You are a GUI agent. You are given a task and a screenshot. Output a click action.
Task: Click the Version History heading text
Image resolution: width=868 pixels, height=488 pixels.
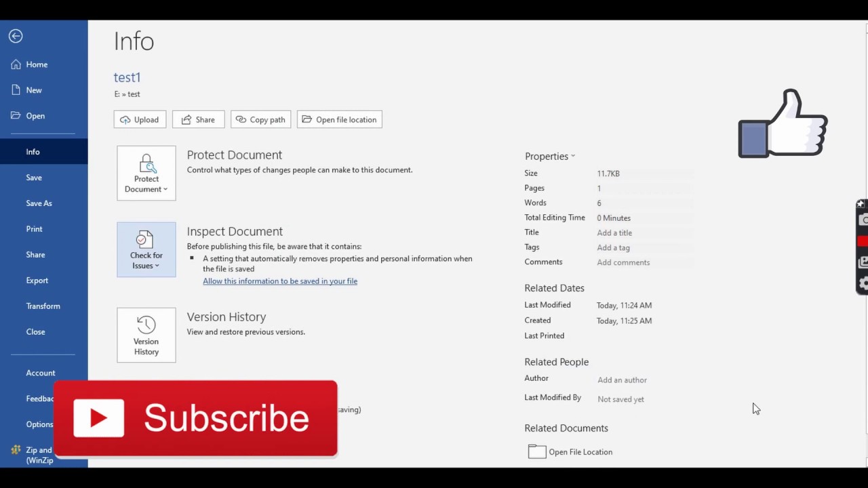point(226,317)
